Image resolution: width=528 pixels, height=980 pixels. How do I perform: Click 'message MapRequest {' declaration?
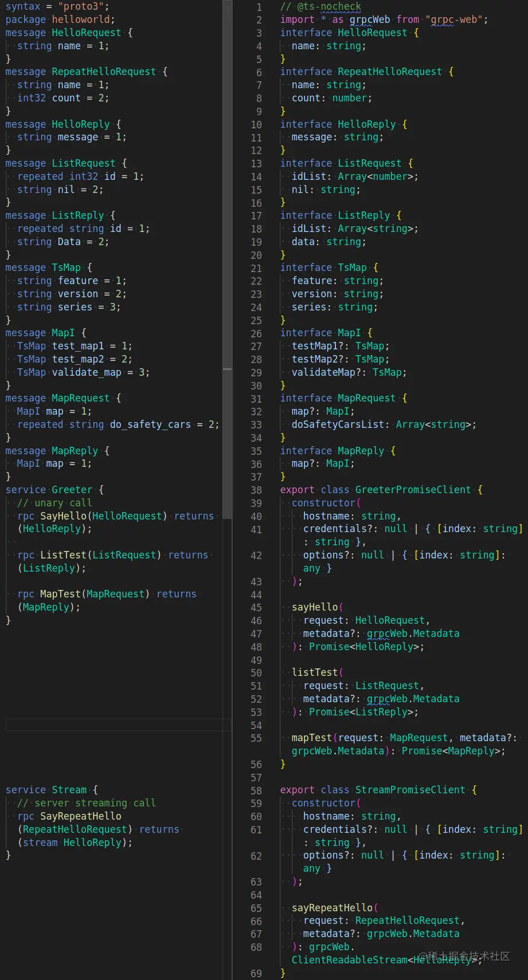tap(64, 398)
